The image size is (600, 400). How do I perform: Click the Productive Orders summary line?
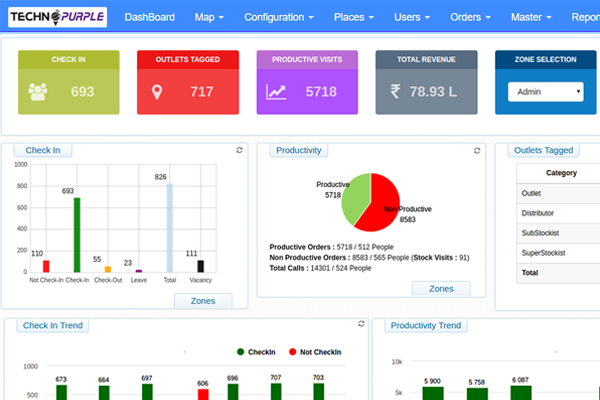pos(331,247)
